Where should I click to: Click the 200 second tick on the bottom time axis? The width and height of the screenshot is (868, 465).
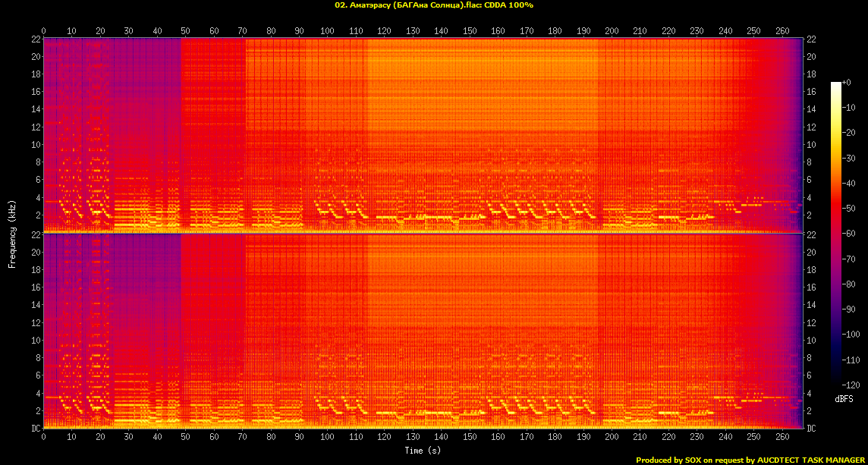coord(611,436)
